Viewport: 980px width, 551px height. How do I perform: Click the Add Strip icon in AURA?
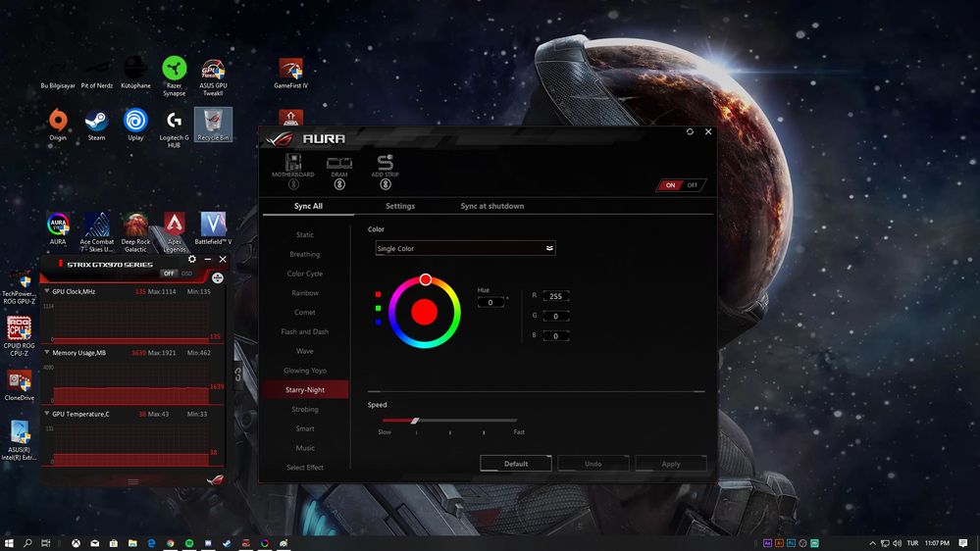[385, 163]
